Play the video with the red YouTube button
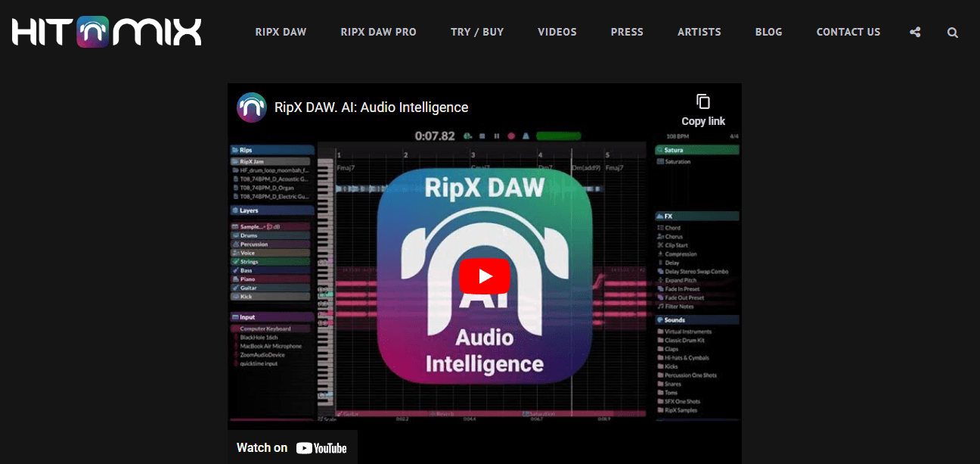This screenshot has height=464, width=980. [485, 276]
